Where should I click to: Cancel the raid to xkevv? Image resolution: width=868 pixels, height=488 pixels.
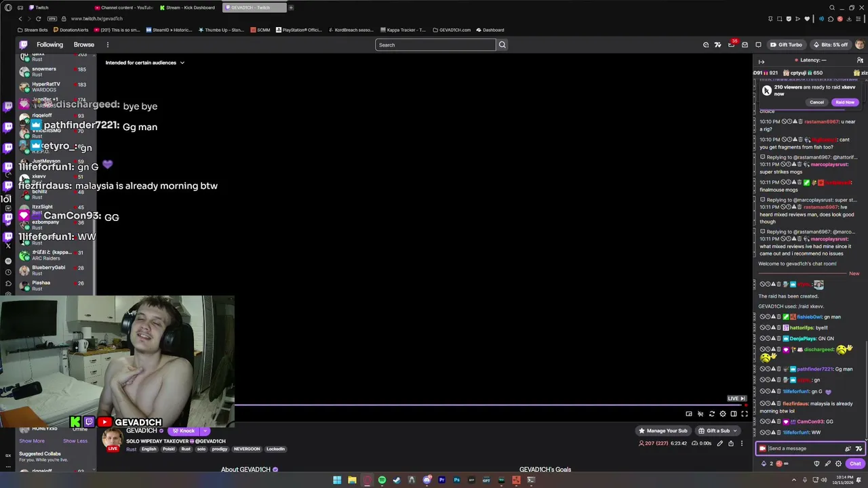tap(816, 102)
